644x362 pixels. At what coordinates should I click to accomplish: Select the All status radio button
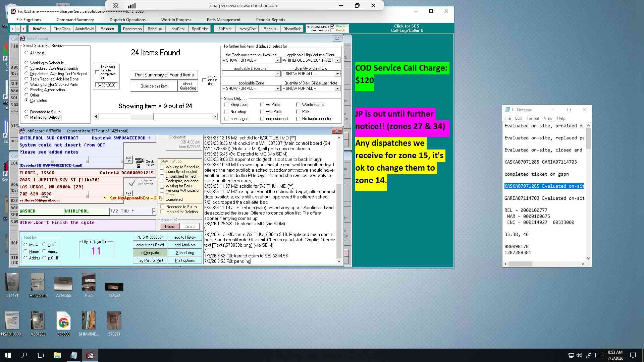pyautogui.click(x=26, y=53)
